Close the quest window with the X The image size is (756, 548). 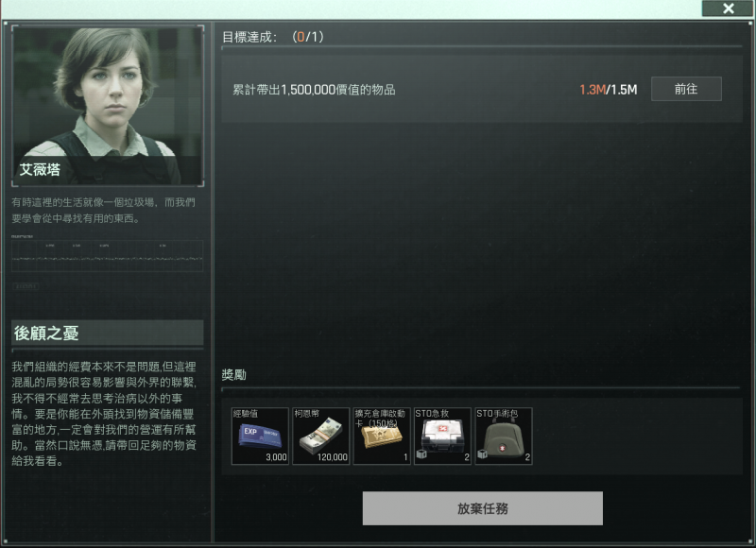coord(728,9)
